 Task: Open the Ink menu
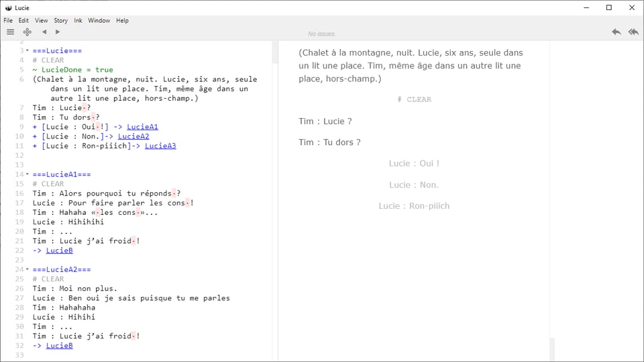[x=78, y=21]
